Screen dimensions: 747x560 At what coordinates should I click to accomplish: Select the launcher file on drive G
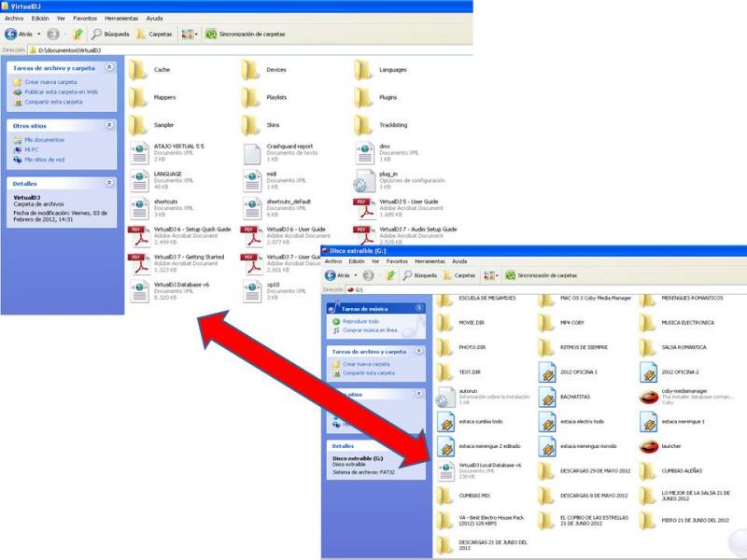coord(660,446)
